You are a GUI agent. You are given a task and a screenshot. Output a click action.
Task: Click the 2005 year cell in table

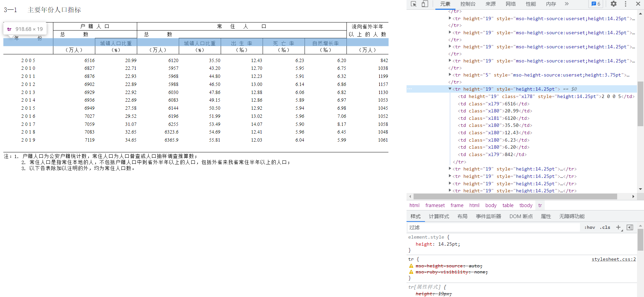(28, 61)
